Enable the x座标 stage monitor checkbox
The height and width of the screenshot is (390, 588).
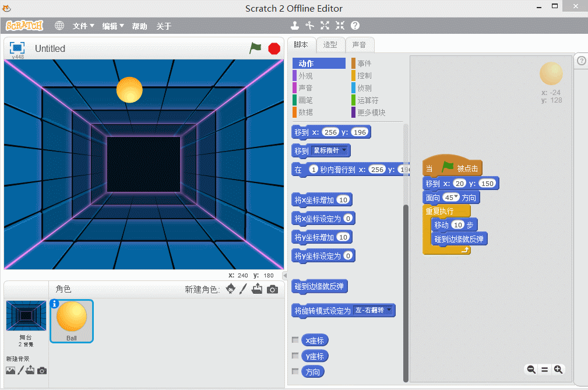(295, 340)
